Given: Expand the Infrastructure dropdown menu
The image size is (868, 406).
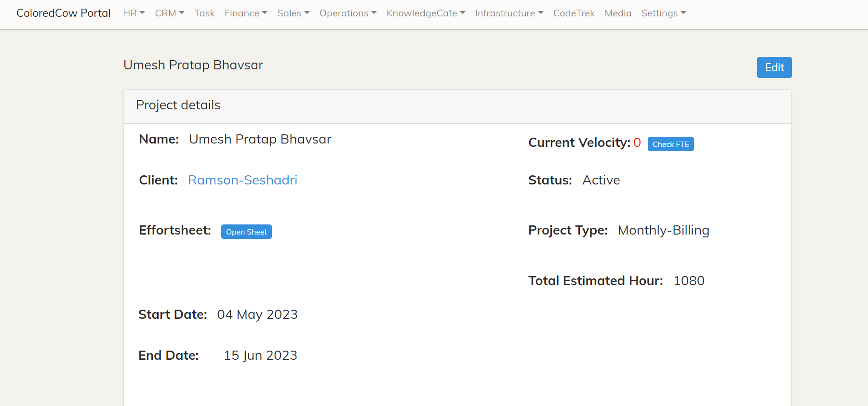Looking at the screenshot, I should tap(509, 13).
